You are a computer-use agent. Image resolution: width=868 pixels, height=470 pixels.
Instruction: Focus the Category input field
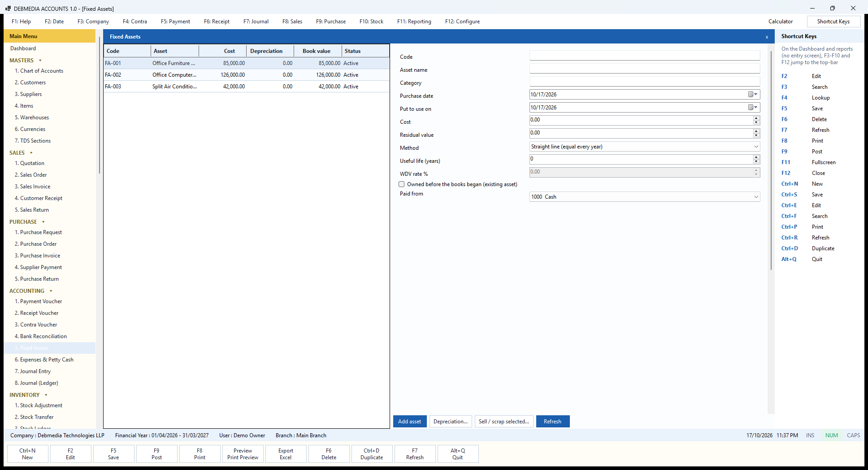coord(645,82)
